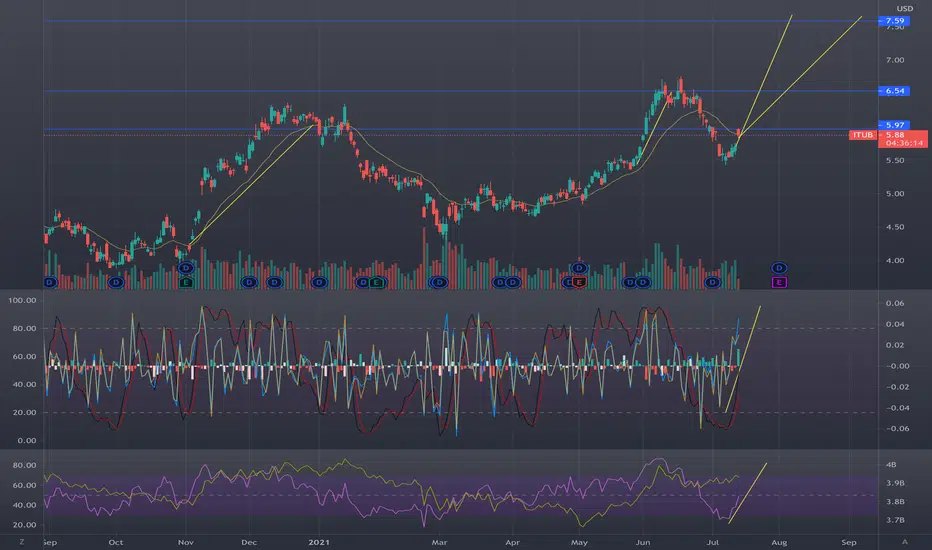932x550 pixels.
Task: Click the 3.8B volume axis value
Action: pyautogui.click(x=895, y=502)
